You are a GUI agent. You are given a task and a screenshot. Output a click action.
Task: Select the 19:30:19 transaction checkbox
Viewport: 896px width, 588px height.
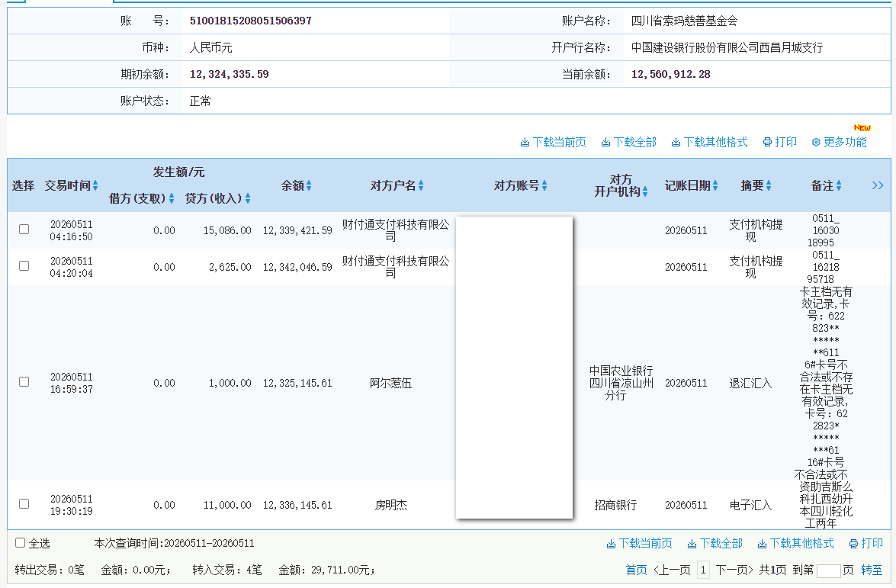tap(24, 503)
